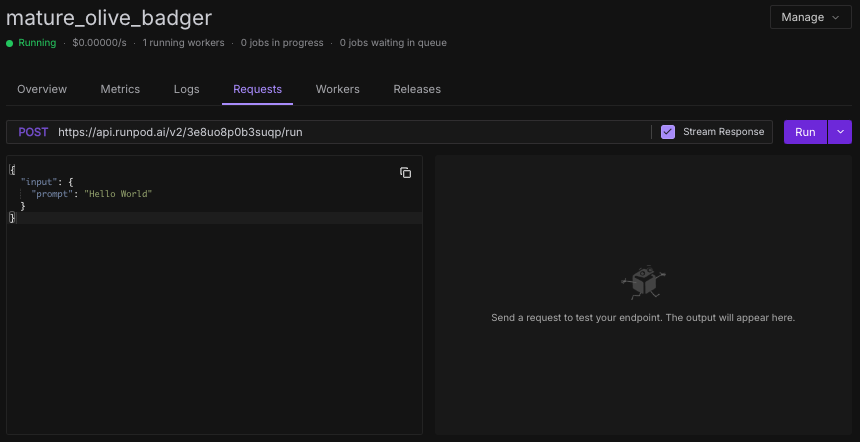
Task: Click the POST method label
Action: (33, 132)
